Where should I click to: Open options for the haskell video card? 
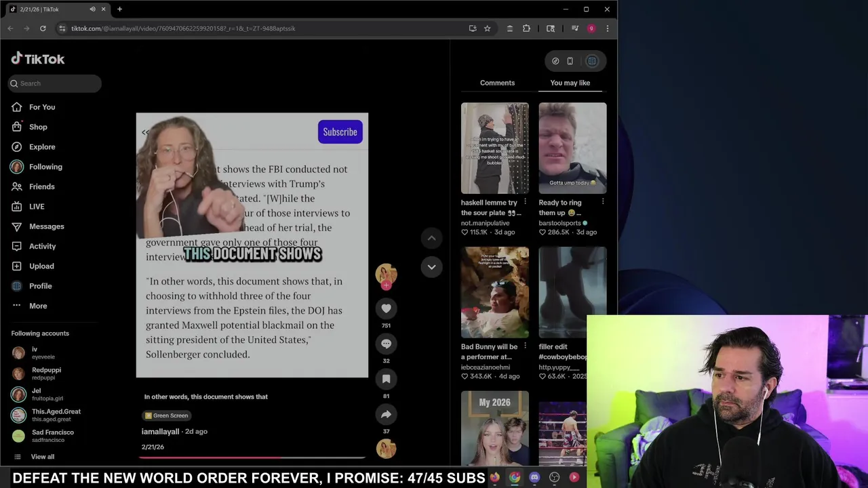click(x=525, y=202)
